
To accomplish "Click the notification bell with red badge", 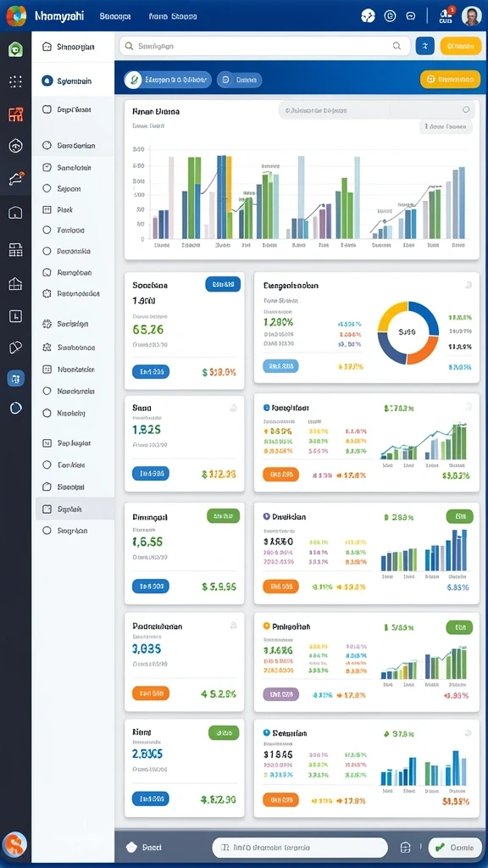I will pos(446,15).
